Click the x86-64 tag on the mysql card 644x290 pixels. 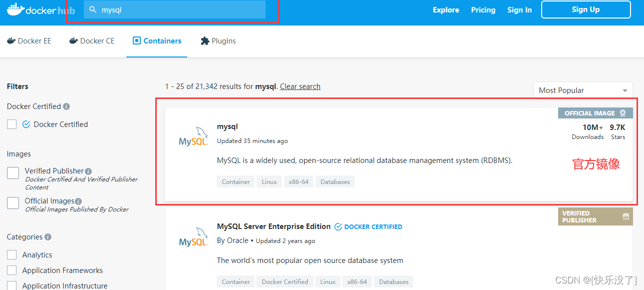coord(299,182)
